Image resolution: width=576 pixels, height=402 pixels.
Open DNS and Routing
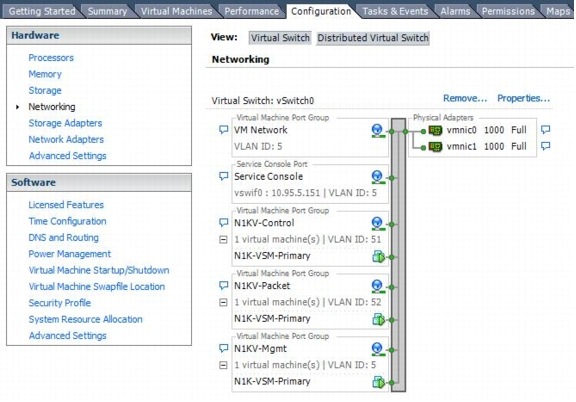pyautogui.click(x=64, y=237)
